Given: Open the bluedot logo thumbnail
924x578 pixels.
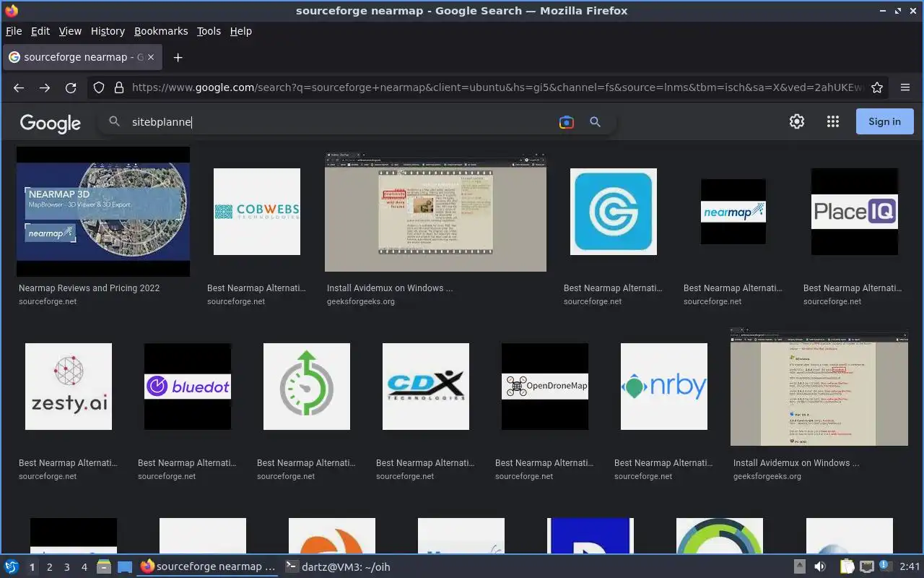Looking at the screenshot, I should (188, 387).
